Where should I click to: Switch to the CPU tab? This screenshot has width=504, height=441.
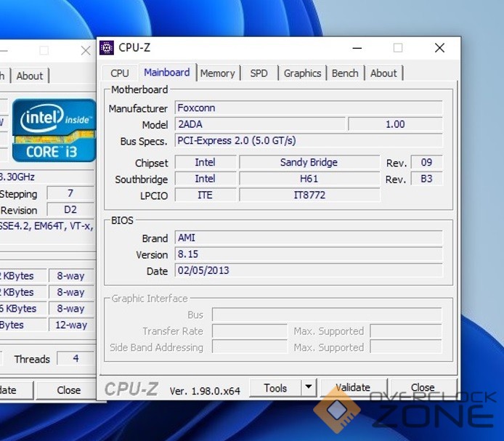point(120,73)
